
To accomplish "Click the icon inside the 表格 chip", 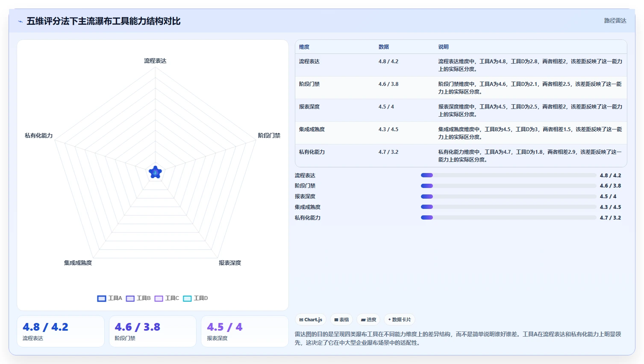I will pos(336,320).
